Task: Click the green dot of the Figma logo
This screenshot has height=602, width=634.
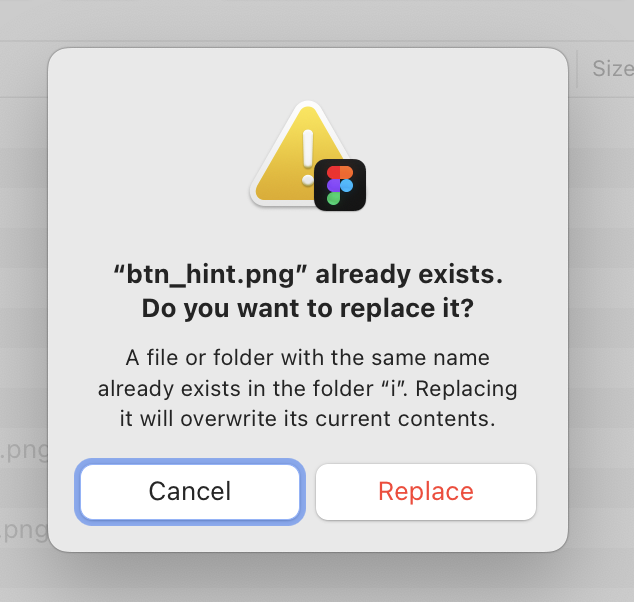Action: point(334,198)
